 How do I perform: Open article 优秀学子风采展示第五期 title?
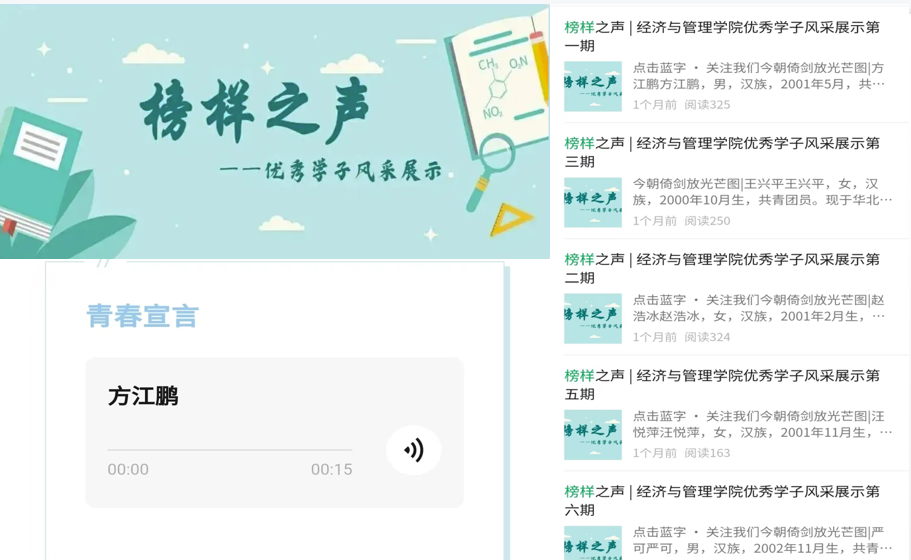(x=722, y=385)
